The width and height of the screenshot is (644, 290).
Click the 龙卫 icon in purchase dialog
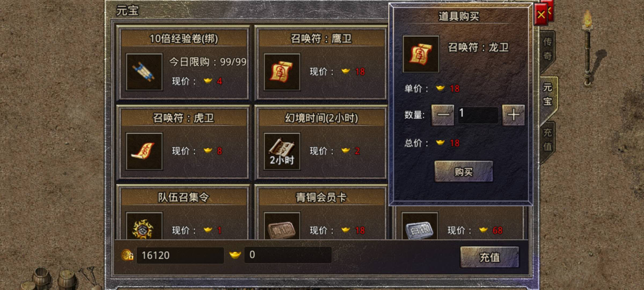421,54
